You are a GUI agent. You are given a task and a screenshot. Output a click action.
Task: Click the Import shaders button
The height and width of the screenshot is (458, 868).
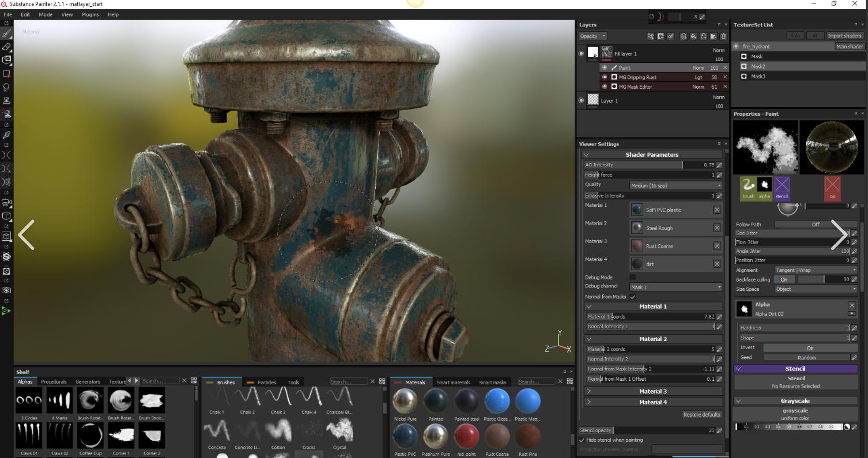844,36
